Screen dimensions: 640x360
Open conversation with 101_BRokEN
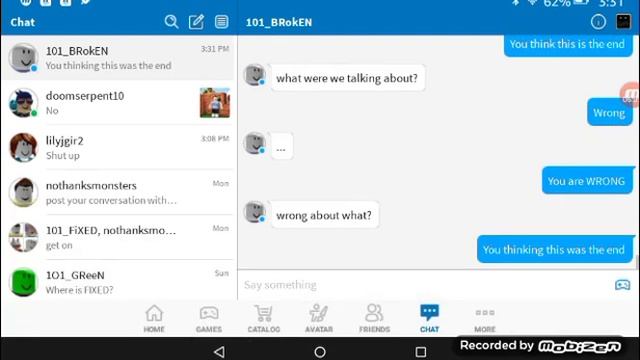119,58
